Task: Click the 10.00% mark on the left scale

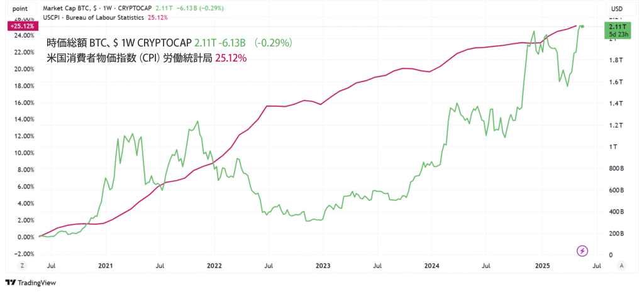Action: click(22, 153)
